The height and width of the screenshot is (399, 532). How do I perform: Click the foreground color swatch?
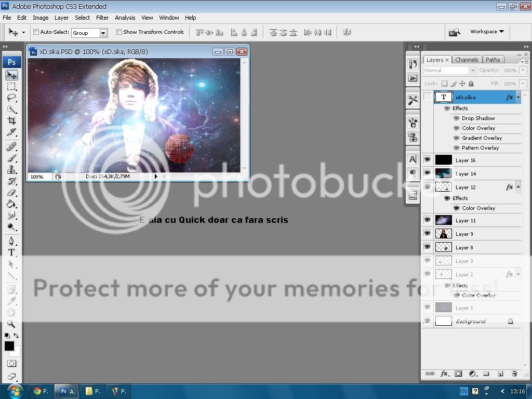click(x=9, y=346)
